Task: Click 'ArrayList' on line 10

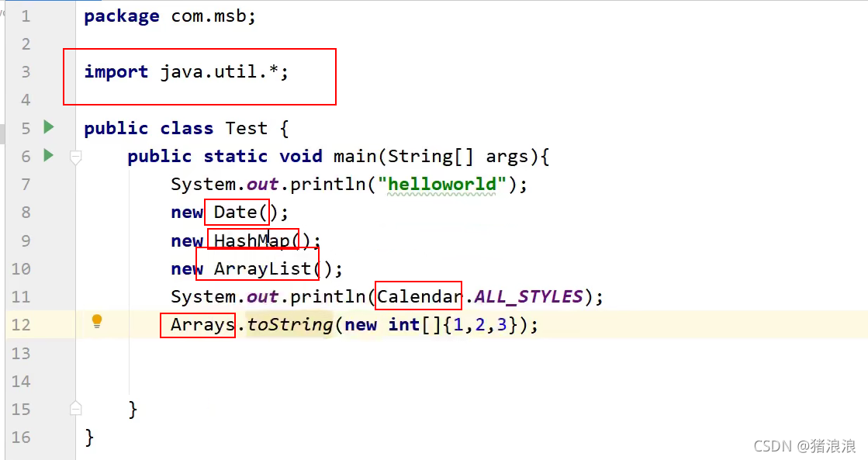Action: coord(263,269)
